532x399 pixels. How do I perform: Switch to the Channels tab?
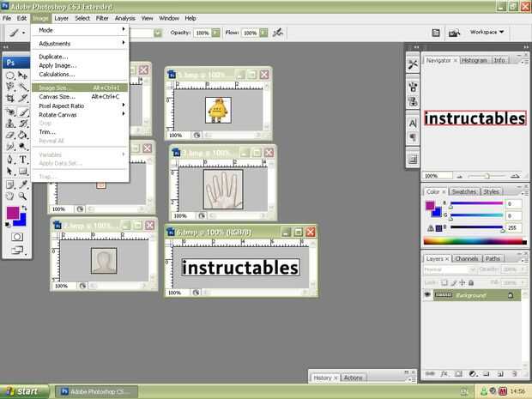[x=467, y=258]
